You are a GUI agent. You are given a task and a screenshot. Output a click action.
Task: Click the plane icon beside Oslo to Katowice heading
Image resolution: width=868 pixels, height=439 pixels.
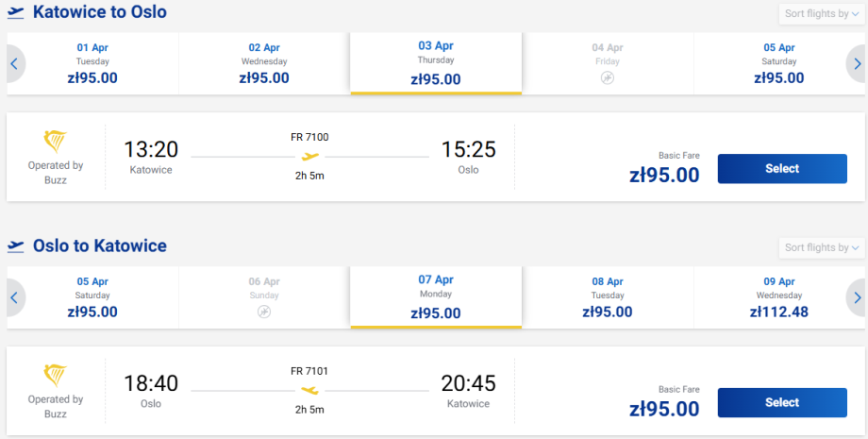tap(16, 246)
